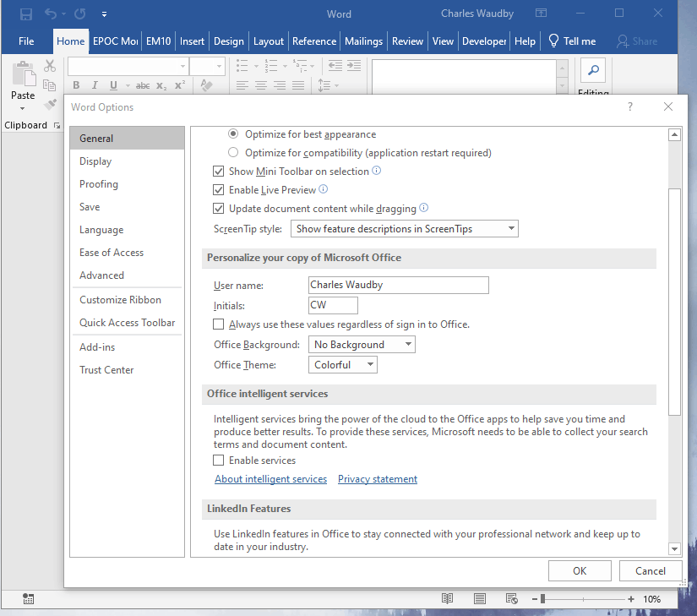Click Web Layout view icon in status bar

[512, 598]
